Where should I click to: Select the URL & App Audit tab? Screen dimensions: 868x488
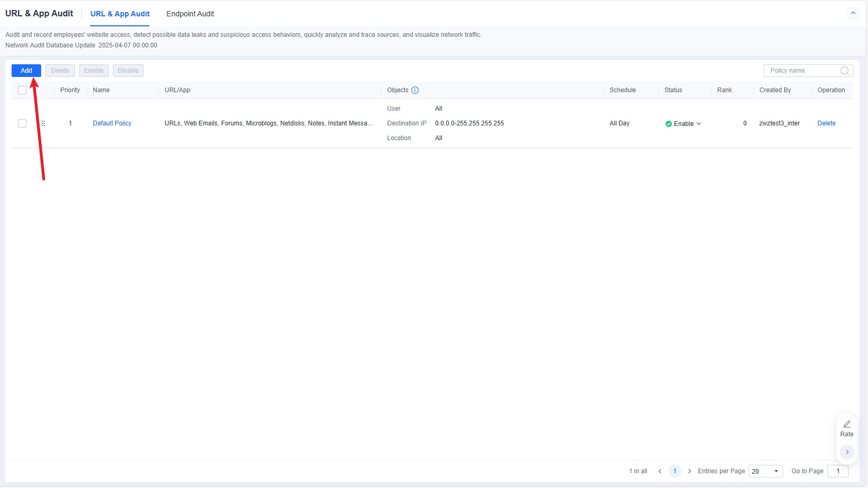tap(120, 14)
